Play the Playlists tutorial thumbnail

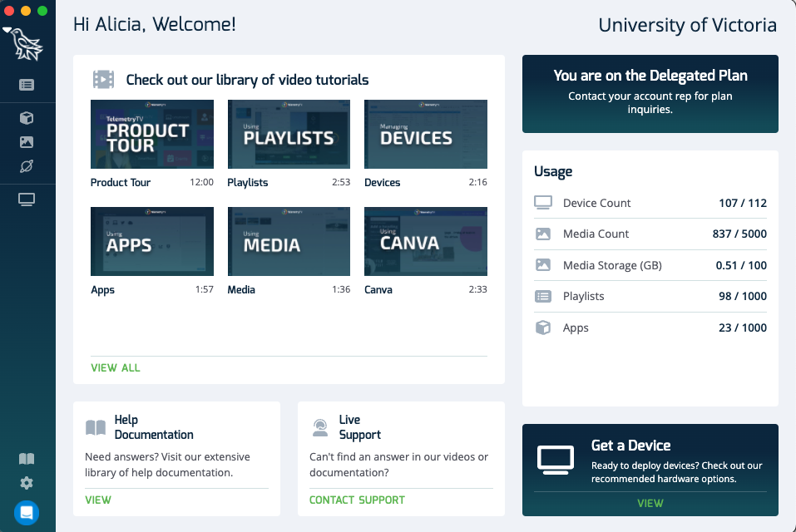[x=289, y=134]
